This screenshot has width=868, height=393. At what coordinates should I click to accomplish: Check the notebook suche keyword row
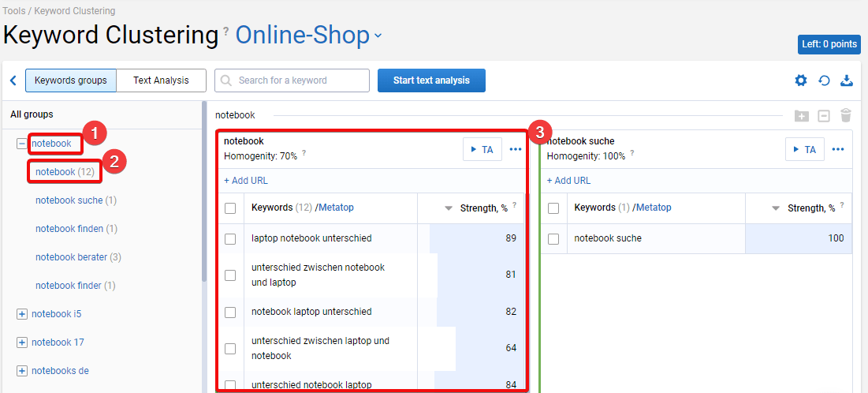coord(553,239)
